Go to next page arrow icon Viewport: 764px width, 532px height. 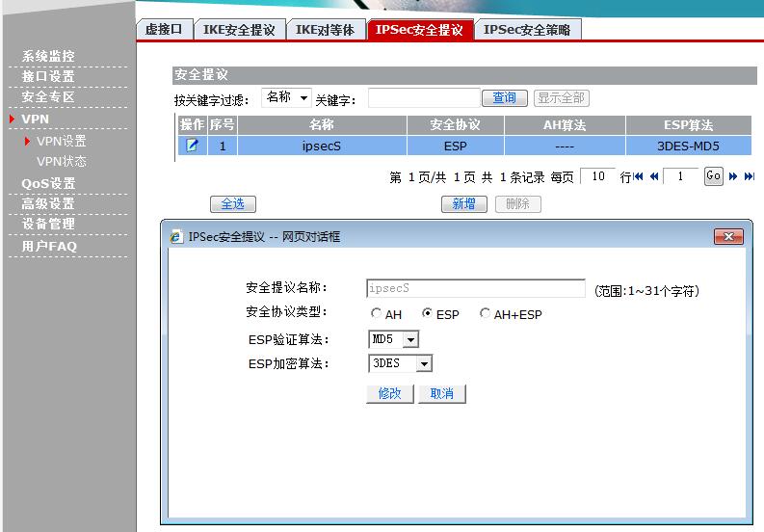733,176
